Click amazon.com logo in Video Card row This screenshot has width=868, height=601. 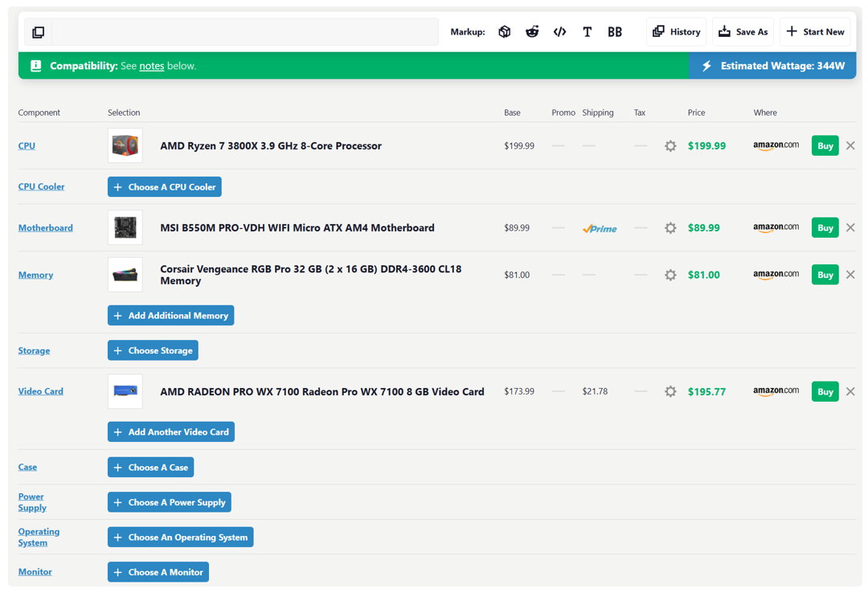pyautogui.click(x=776, y=391)
